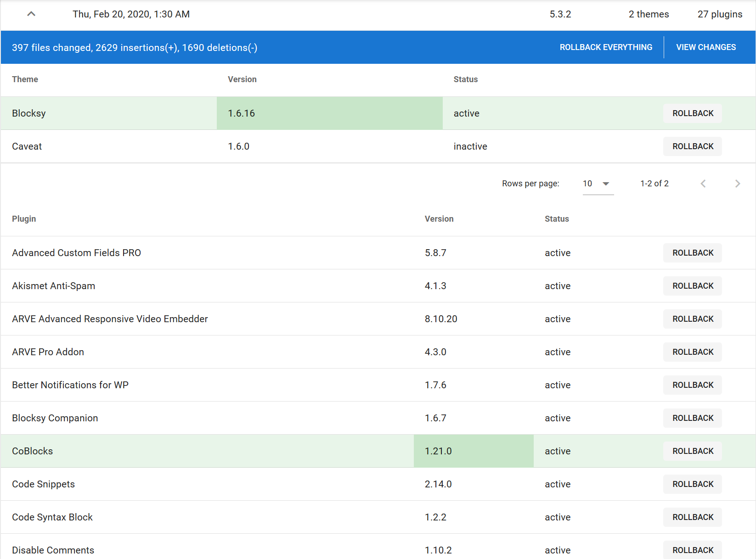The width and height of the screenshot is (756, 559).
Task: Rollback Disable Comments plugin
Action: (x=693, y=550)
